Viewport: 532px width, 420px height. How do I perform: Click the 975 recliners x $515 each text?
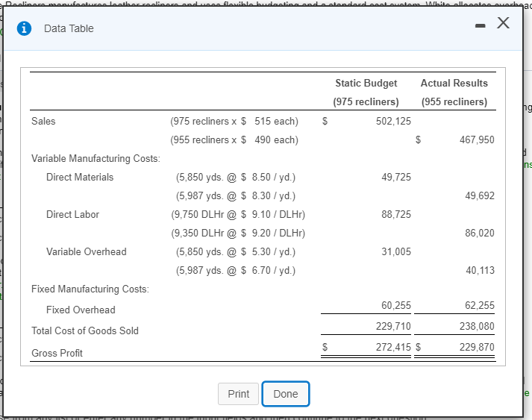point(234,121)
